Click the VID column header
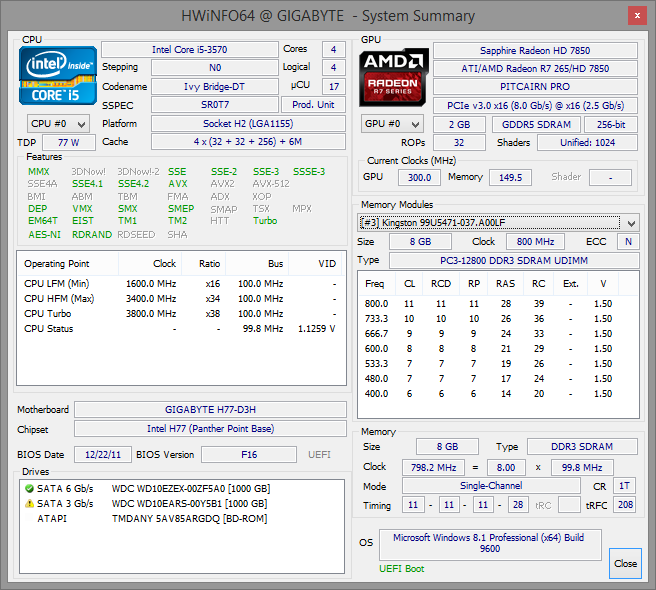Image resolution: width=656 pixels, height=590 pixels. click(x=315, y=264)
